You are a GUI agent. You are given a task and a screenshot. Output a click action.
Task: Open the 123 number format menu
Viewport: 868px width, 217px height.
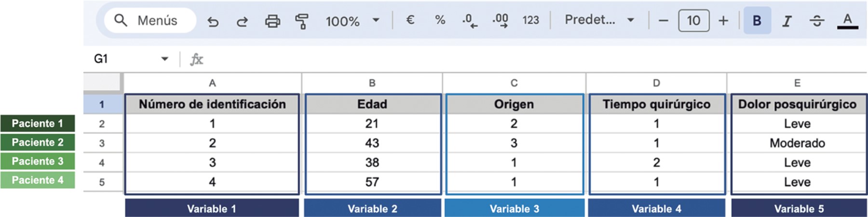(530, 20)
